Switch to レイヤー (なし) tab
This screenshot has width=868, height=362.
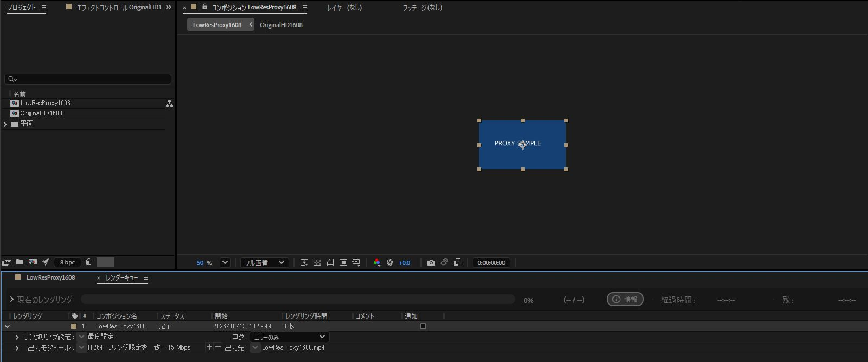coord(344,8)
